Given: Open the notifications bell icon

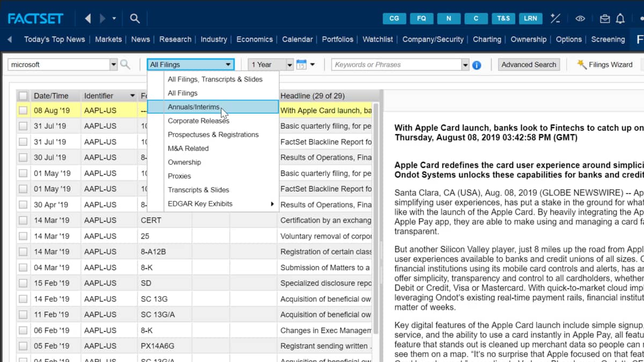Looking at the screenshot, I should [620, 19].
